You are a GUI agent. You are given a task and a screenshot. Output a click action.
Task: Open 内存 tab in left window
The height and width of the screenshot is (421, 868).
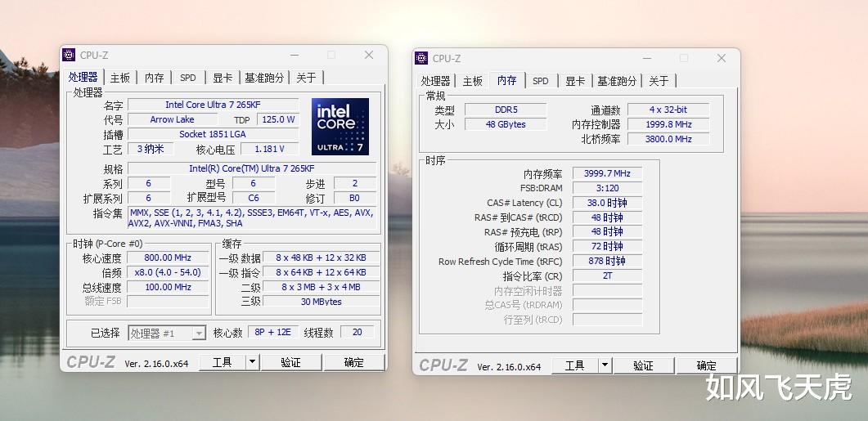(154, 78)
